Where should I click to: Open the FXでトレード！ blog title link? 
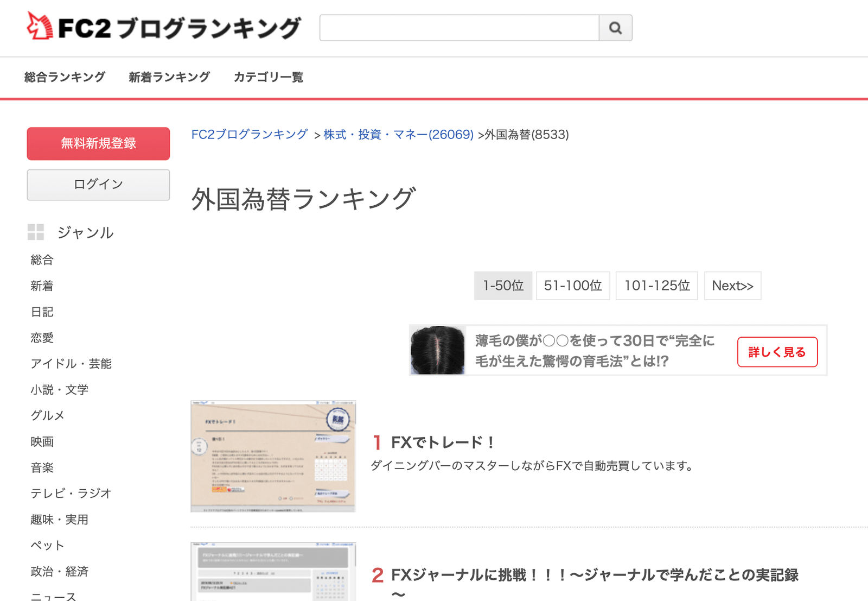pyautogui.click(x=443, y=442)
